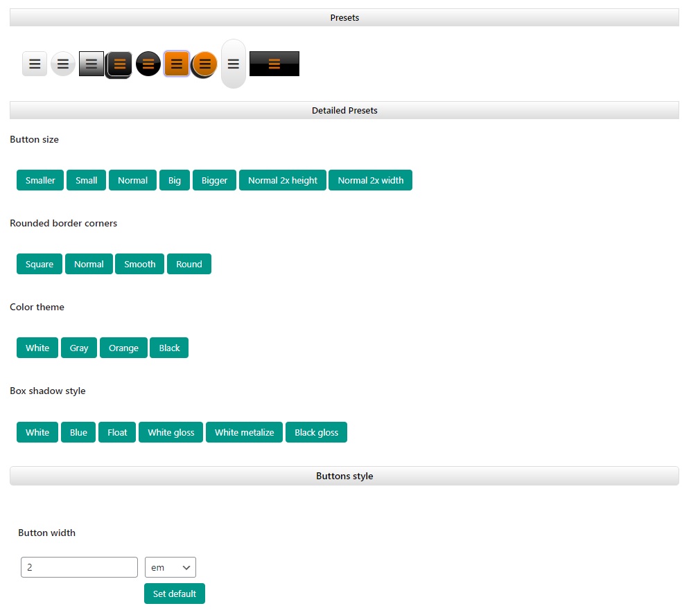Image resolution: width=700 pixels, height=615 pixels.
Task: Select the white rounded-square hamburger preset
Action: pos(35,64)
